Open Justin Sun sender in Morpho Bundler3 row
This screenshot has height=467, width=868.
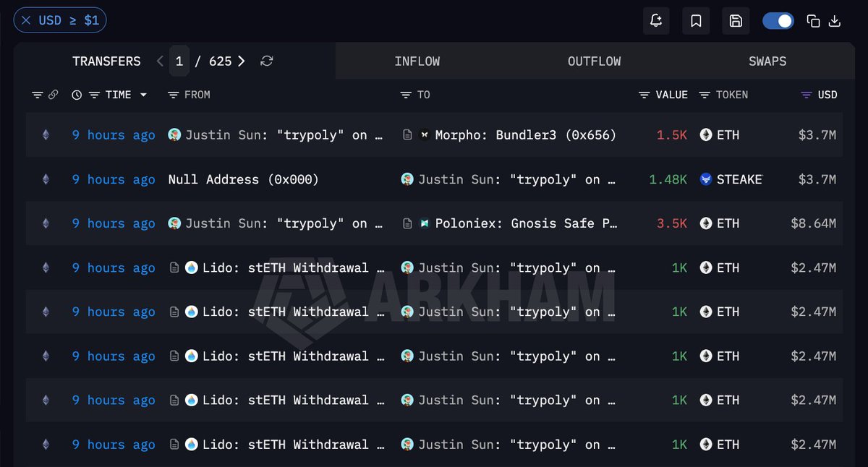(284, 135)
